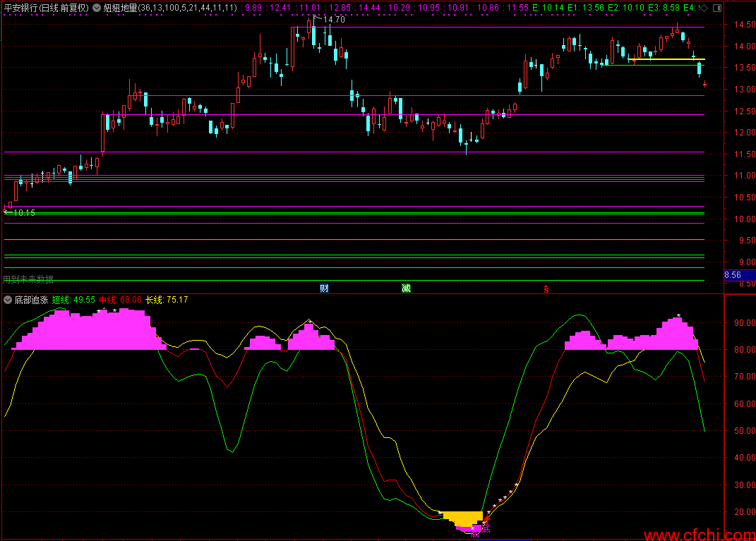This screenshot has width=756, height=541.
Task: Select the 底部追涨 indicator name
Action: pos(31,300)
